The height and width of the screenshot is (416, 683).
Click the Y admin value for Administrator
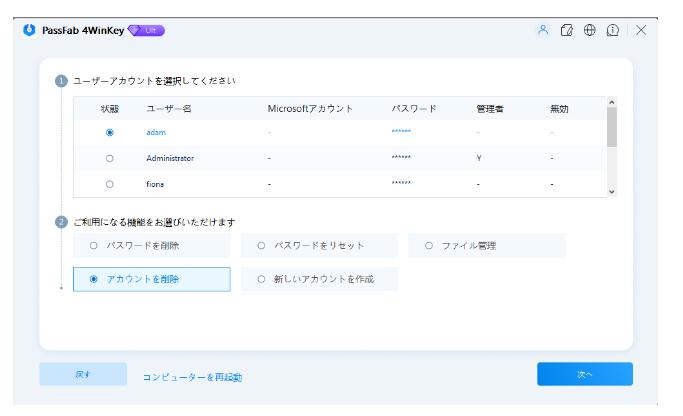click(479, 158)
